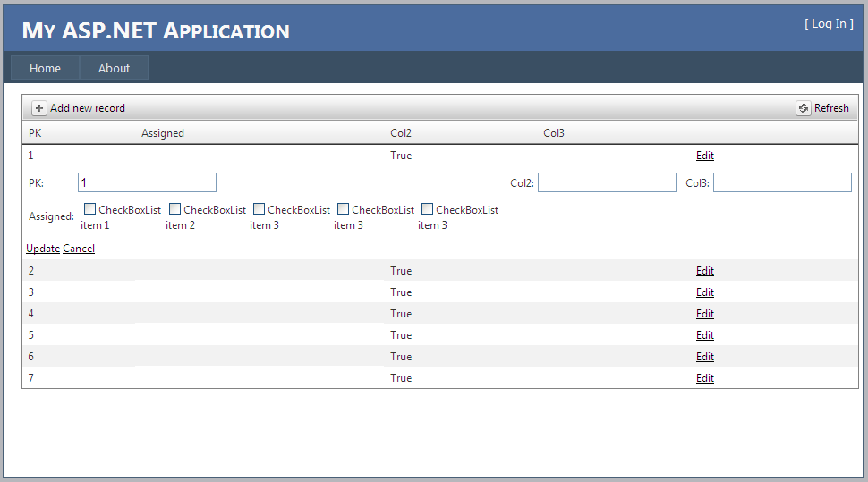Click the True value in row 1

tap(401, 156)
